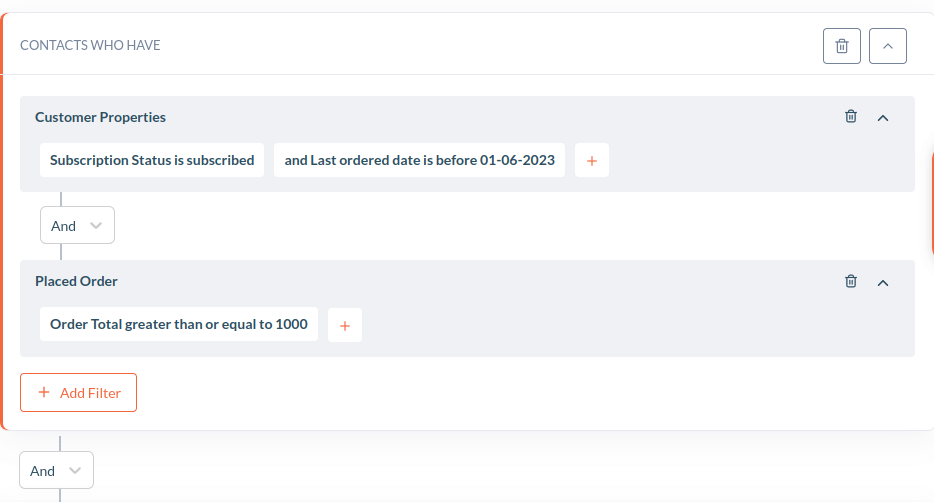This screenshot has width=934, height=502.
Task: Click the Placed Order heading
Action: pos(76,281)
